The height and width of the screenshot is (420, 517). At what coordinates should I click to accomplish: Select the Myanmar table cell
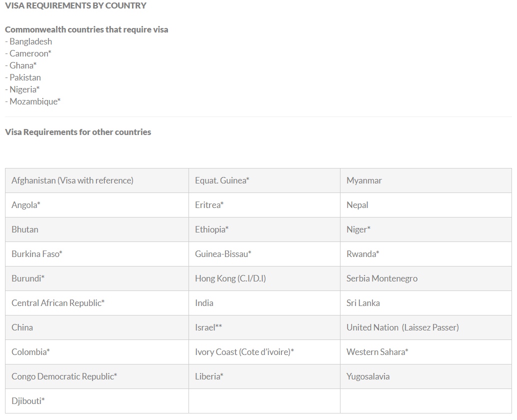coord(364,180)
